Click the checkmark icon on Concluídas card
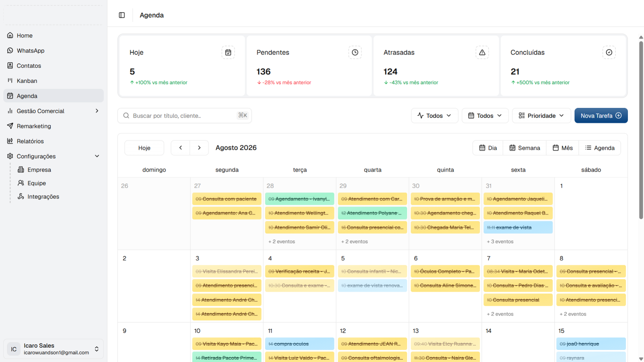The width and height of the screenshot is (644, 362). [x=609, y=52]
